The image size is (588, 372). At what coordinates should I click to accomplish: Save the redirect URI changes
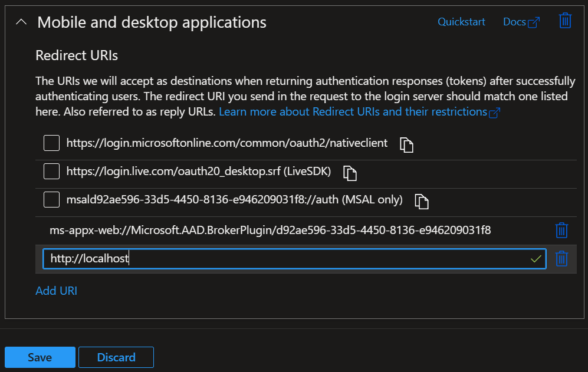click(x=40, y=357)
